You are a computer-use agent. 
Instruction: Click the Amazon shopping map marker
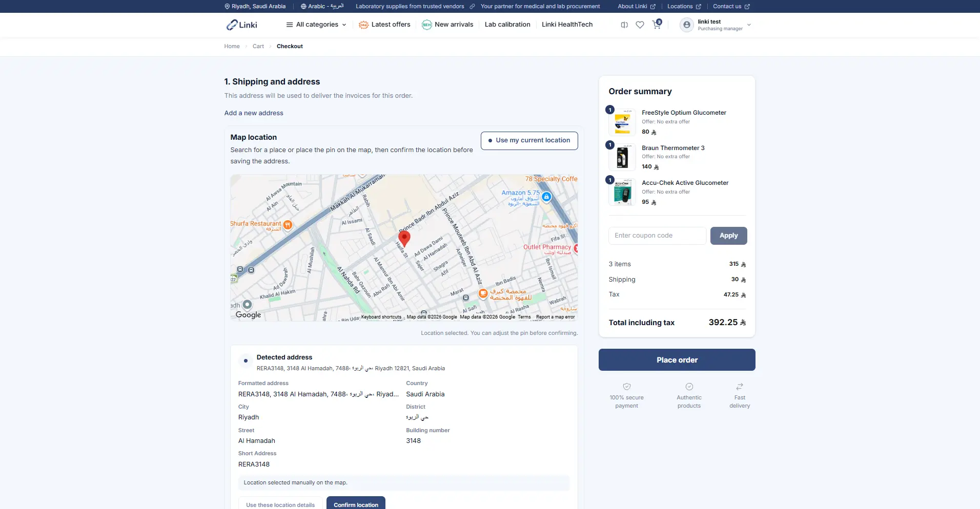click(x=546, y=197)
